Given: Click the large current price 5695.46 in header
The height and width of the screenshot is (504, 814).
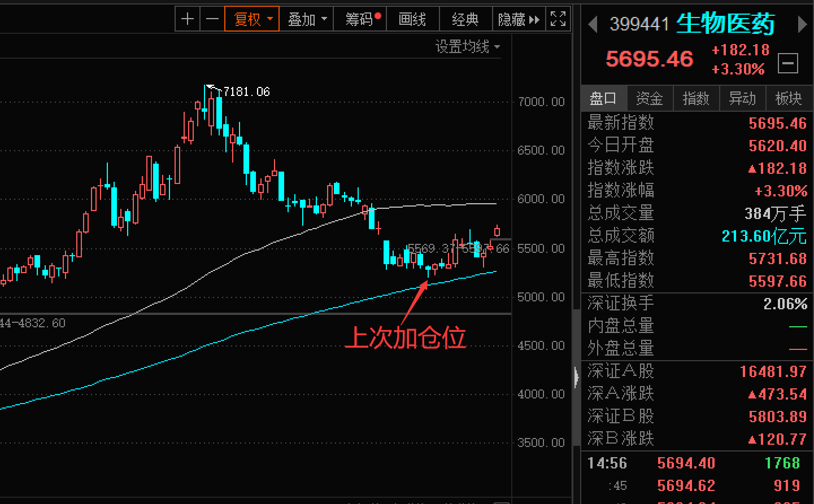Looking at the screenshot, I should point(650,59).
